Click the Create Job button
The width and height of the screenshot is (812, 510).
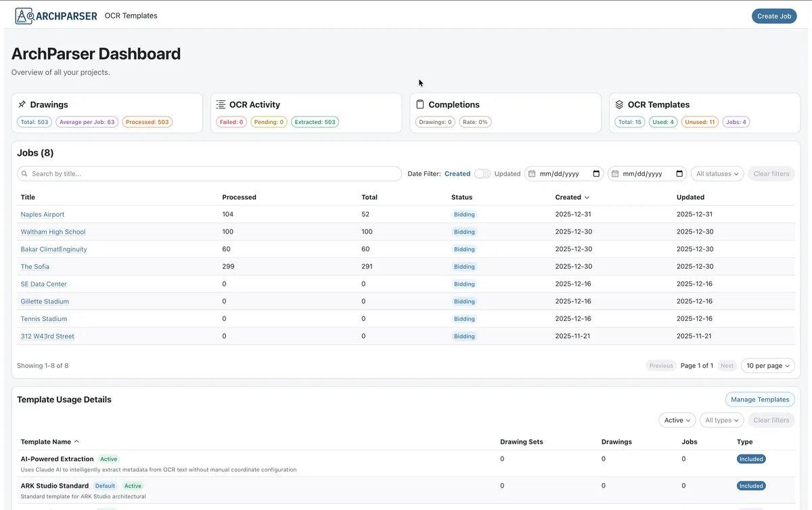(x=773, y=15)
